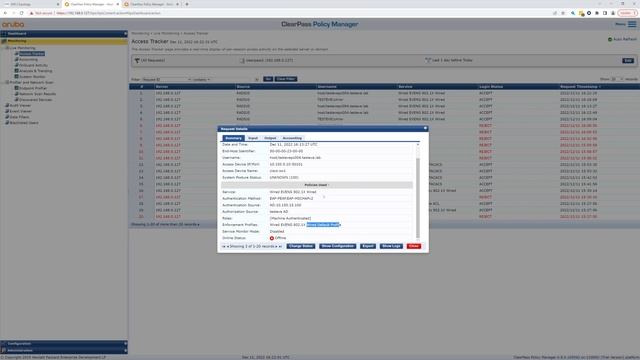Expand the Dashboard sidebar section
This screenshot has width=640, height=360.
(x=64, y=33)
